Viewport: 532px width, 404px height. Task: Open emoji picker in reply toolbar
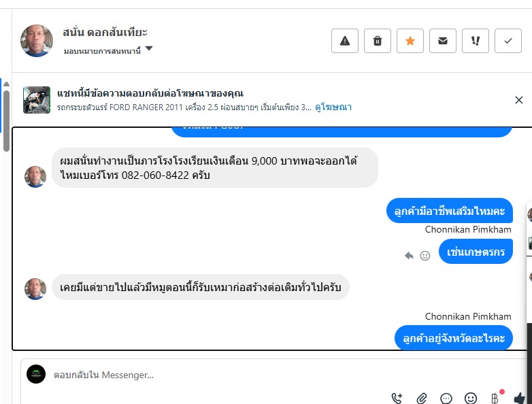tap(471, 399)
